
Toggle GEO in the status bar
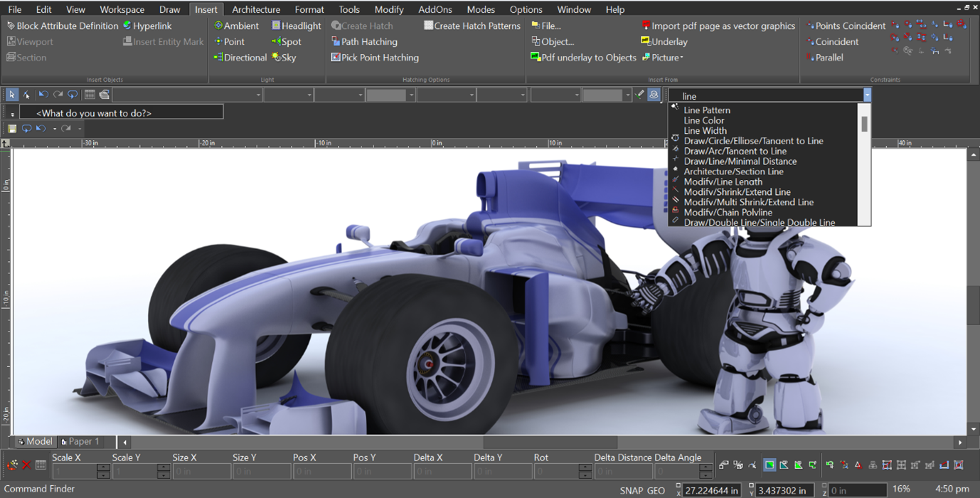tap(656, 490)
